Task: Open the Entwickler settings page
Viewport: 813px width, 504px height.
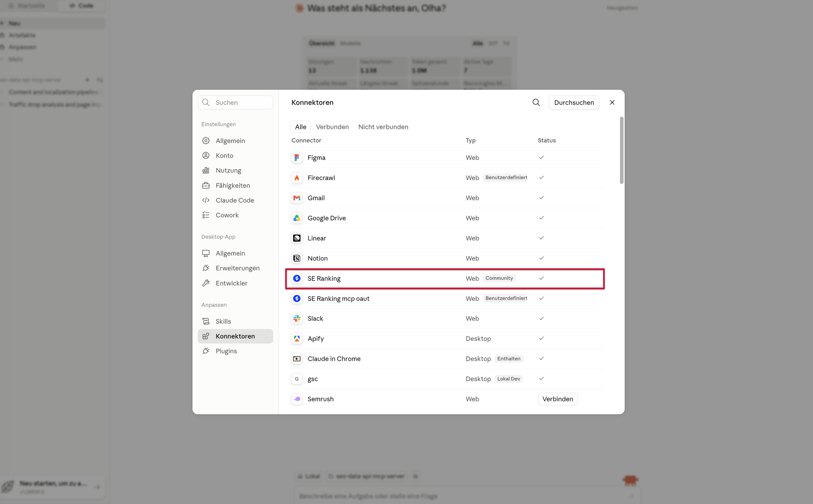Action: (235, 283)
